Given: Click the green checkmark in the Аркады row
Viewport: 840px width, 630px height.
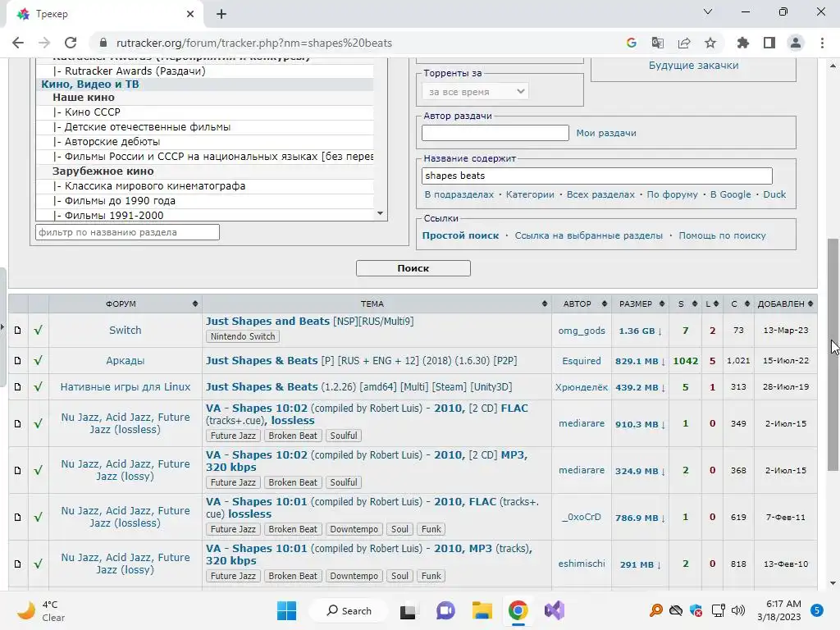Looking at the screenshot, I should pyautogui.click(x=38, y=361).
